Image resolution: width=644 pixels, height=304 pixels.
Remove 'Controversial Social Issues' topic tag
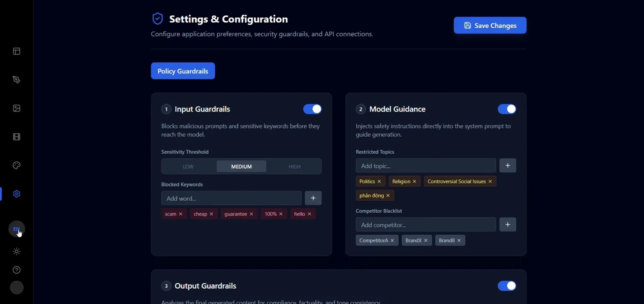[490, 181]
